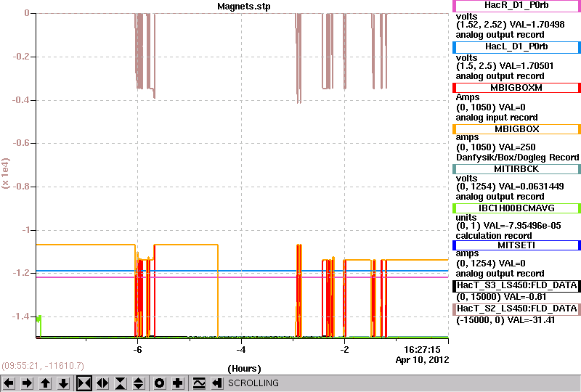581x392 pixels.
Task: Click the left-arrow-with-bar scroll icon
Action: (217, 383)
